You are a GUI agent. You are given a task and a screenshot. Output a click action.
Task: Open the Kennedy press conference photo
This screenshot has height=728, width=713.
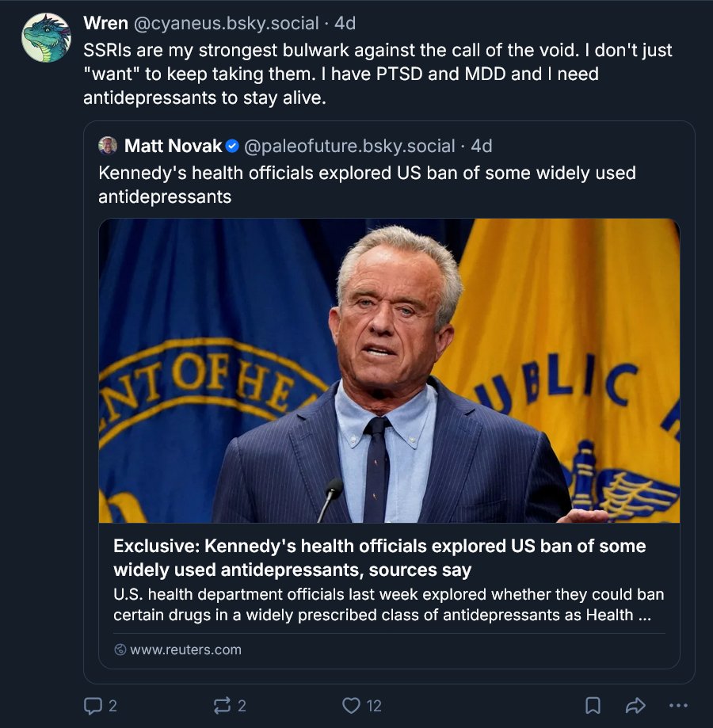coord(389,371)
